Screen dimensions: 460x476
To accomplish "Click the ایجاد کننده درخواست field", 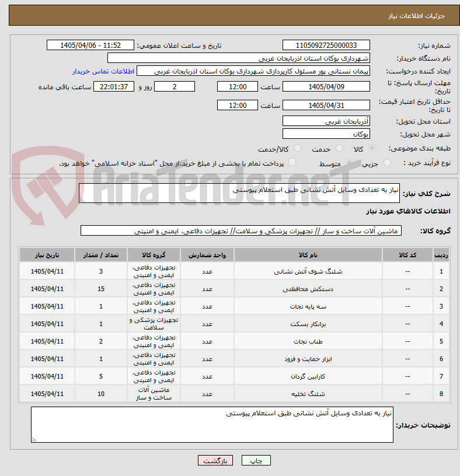I will [253, 71].
